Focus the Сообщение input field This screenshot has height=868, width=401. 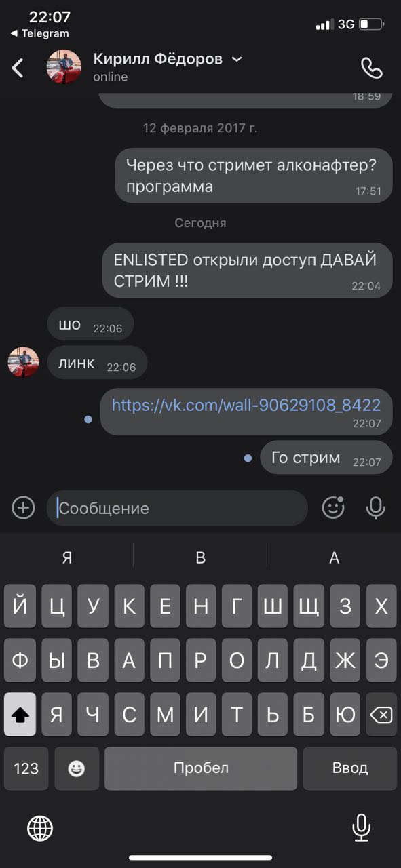177,508
